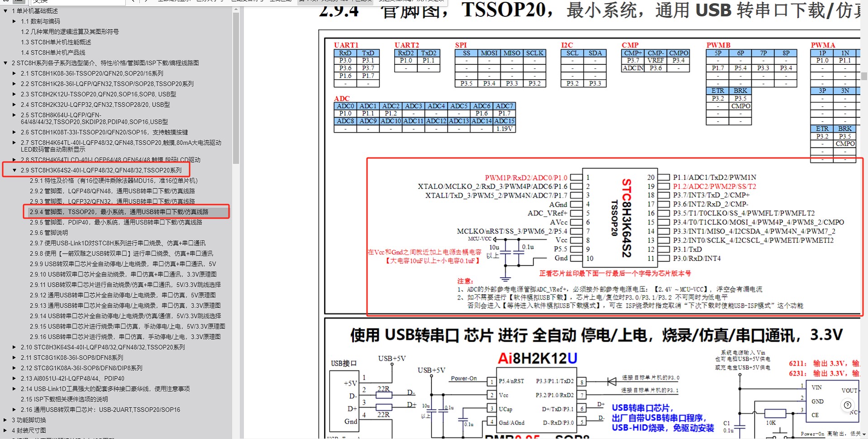868x439 pixels.
Task: Expand the '2.2 STC8H1K28-36I' bookmark arrow
Action: pos(14,84)
